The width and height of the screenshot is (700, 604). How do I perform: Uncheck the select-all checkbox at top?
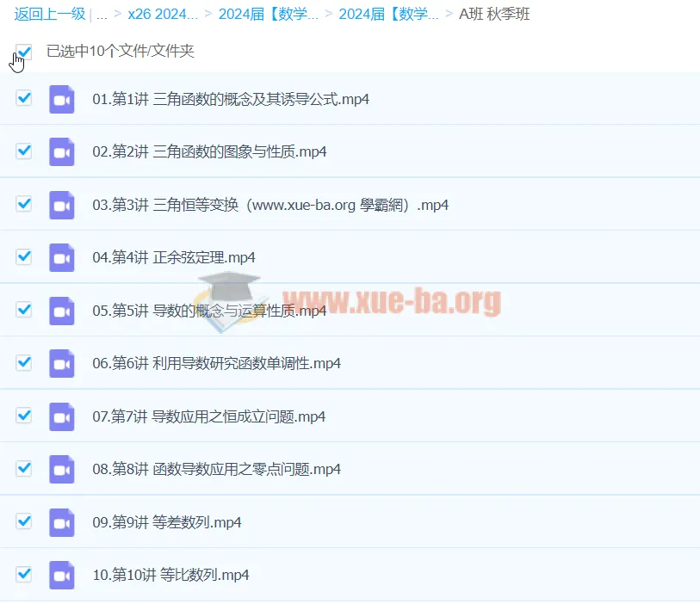[x=23, y=52]
